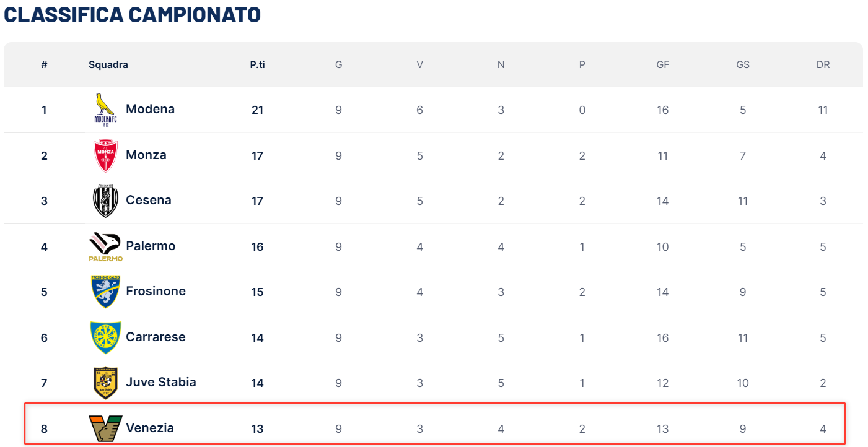Open the Modena team name link
The image size is (868, 447).
pos(150,109)
